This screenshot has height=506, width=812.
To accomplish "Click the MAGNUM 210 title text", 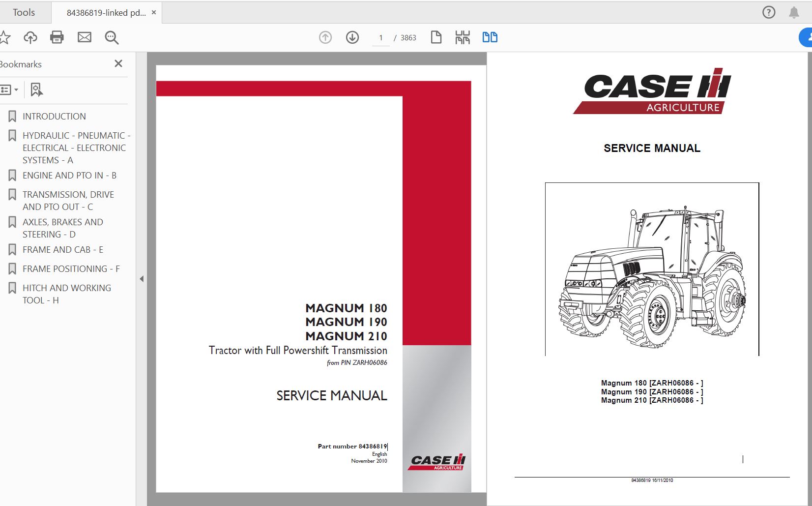I will click(x=346, y=336).
